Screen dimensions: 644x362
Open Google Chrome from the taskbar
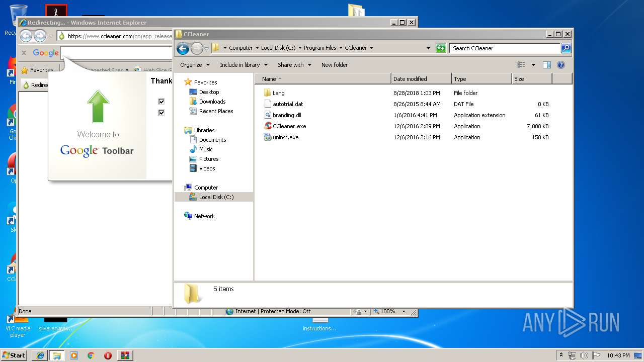click(x=91, y=355)
